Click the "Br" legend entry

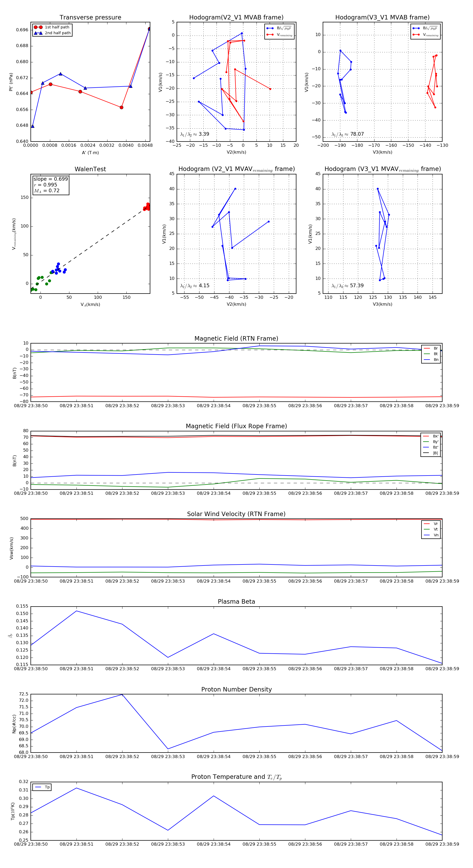click(431, 349)
